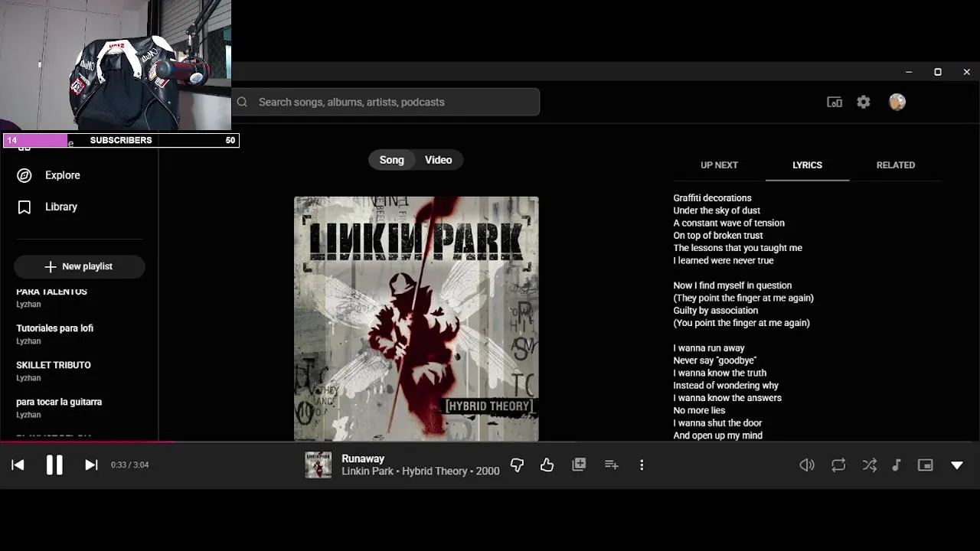This screenshot has width=980, height=551.
Task: Open the Linkin Park artist link
Action: 367,471
